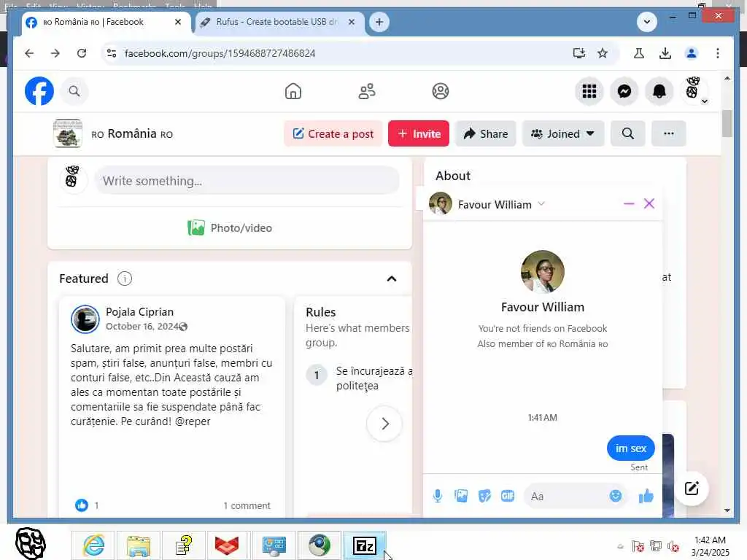This screenshot has width=747, height=560.
Task: Click the like reaction count icon
Action: click(82, 505)
